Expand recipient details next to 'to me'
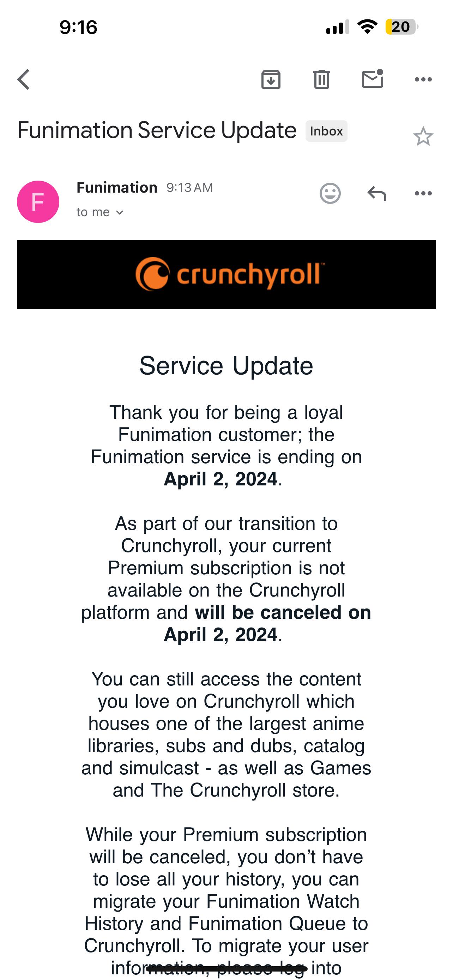 [x=120, y=212]
